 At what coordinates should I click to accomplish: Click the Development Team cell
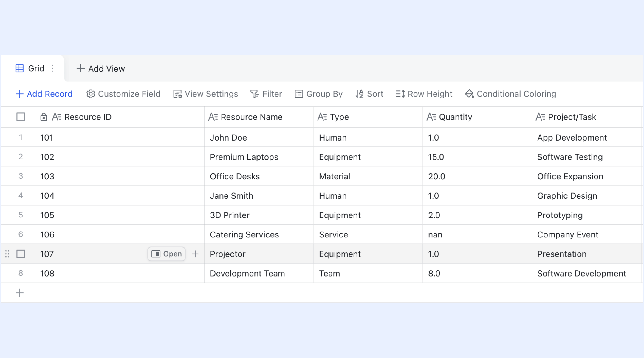tap(259, 273)
